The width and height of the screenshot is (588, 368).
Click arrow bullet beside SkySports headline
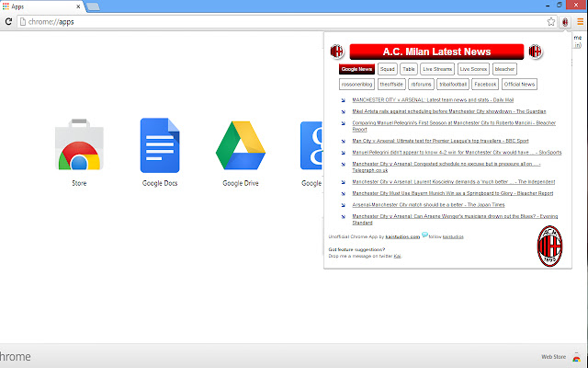point(343,153)
